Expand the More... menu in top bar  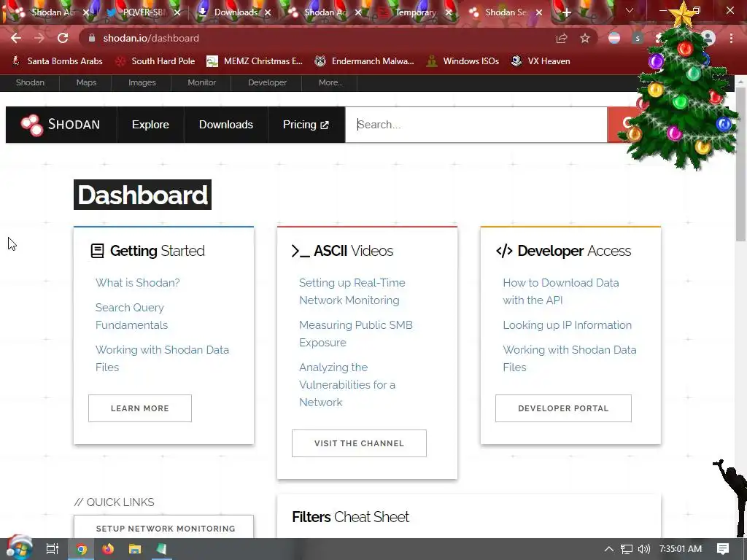click(x=330, y=82)
